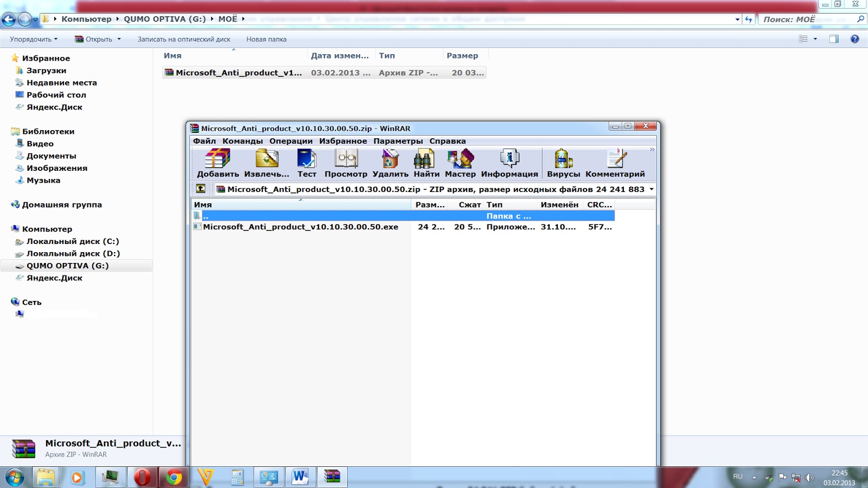The height and width of the screenshot is (488, 868).
Task: Open the Избранное menu in WinRAR
Action: pyautogui.click(x=343, y=141)
